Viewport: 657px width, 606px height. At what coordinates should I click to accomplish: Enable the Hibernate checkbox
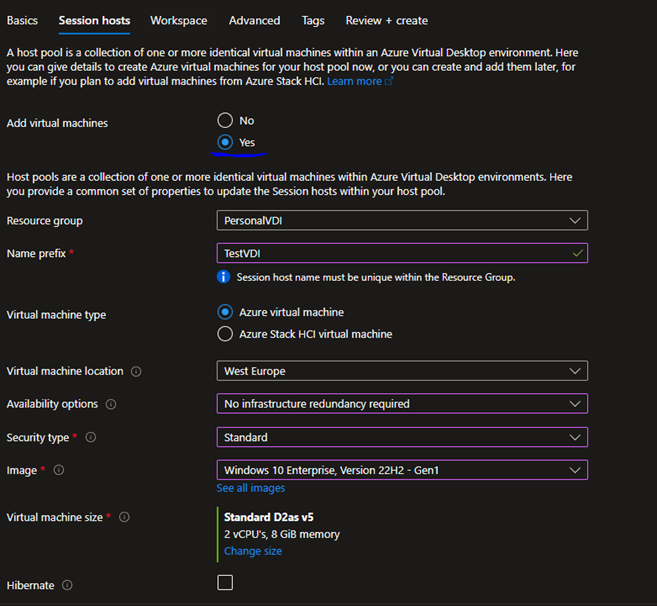point(225,583)
